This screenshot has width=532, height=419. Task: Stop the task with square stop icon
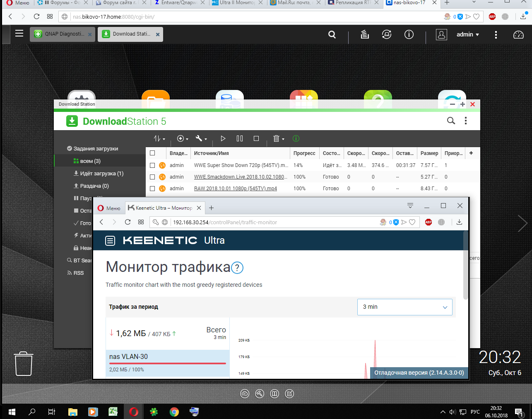tap(256, 138)
